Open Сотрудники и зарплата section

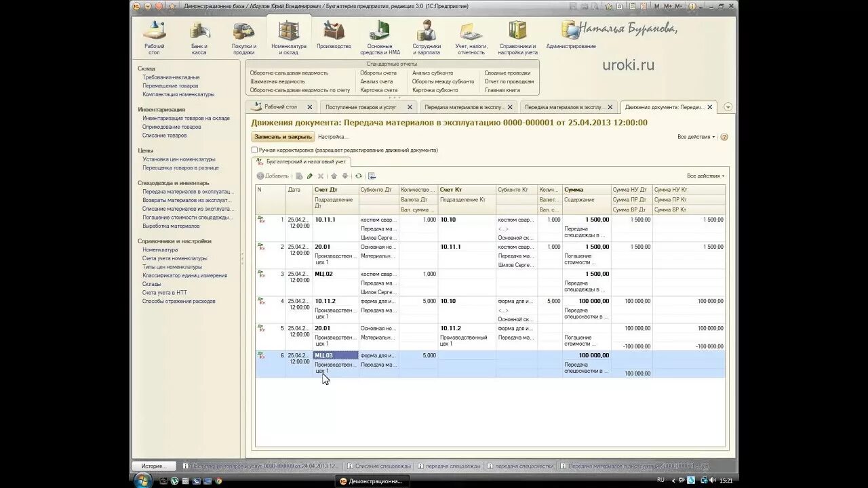426,38
